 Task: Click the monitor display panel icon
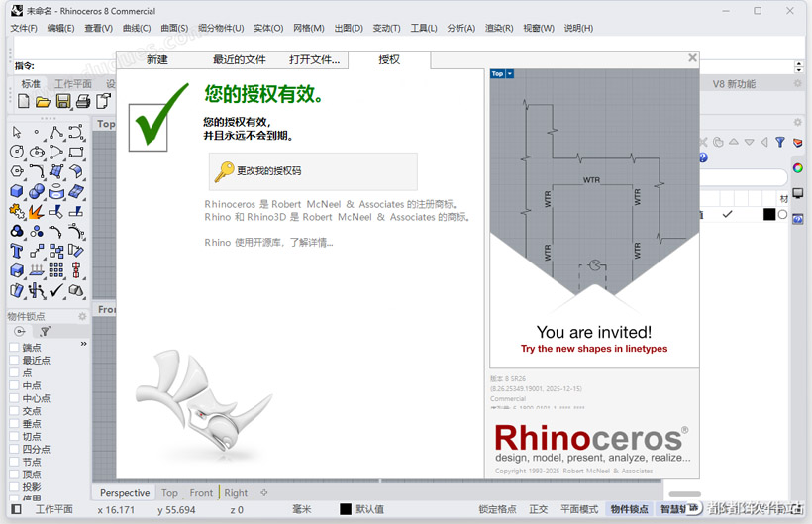click(x=798, y=194)
